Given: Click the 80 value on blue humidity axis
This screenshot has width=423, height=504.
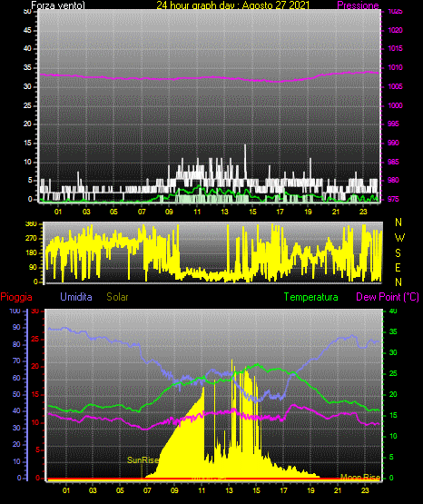Looking at the screenshot, I should [16, 344].
